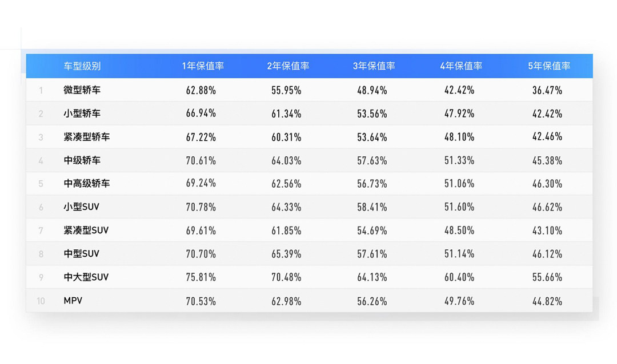Select the 中高级轿车 row label
The height and width of the screenshot is (364, 617).
tap(87, 184)
